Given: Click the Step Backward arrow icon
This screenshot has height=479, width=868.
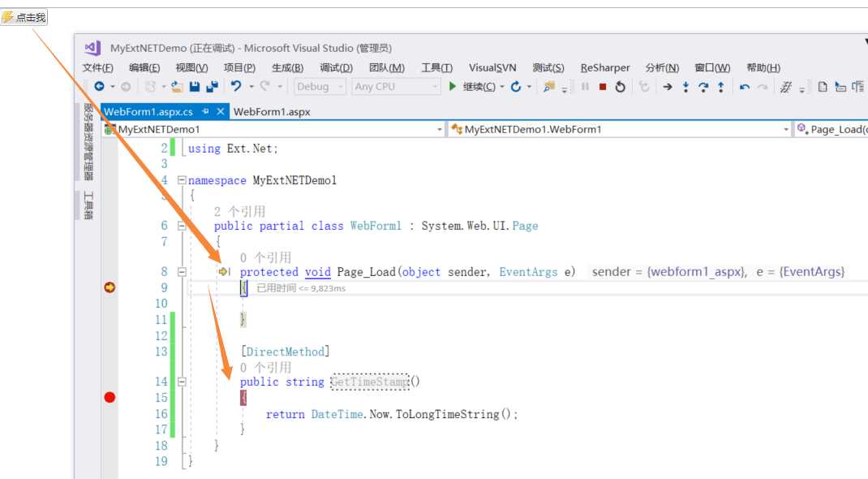Looking at the screenshot, I should point(745,86).
